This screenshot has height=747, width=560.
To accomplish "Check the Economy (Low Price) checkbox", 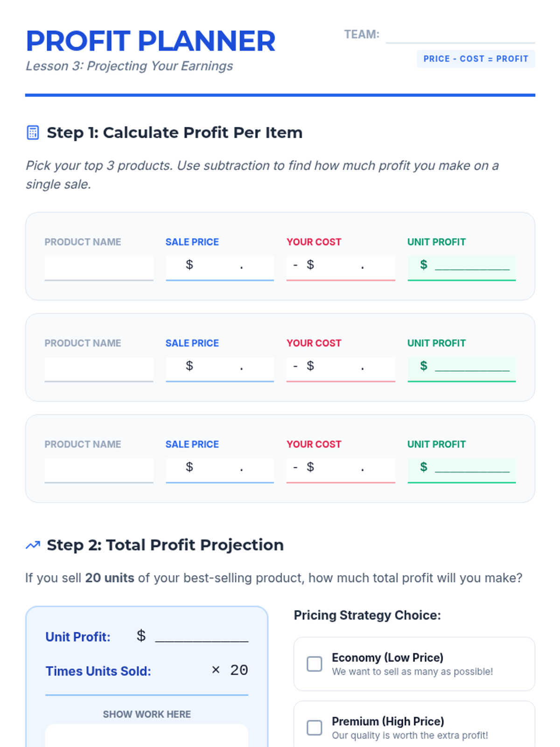I will coord(314,664).
